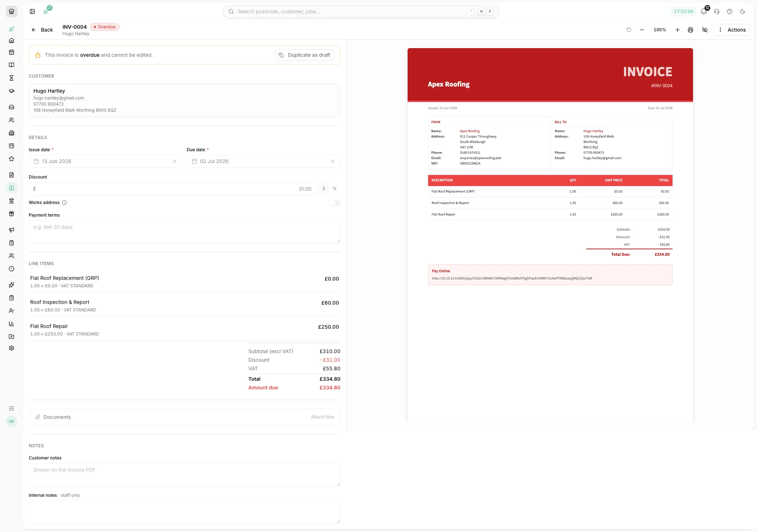757x532 pixels.
Task: Click the 17:31:34 clock badge
Action: (683, 11)
